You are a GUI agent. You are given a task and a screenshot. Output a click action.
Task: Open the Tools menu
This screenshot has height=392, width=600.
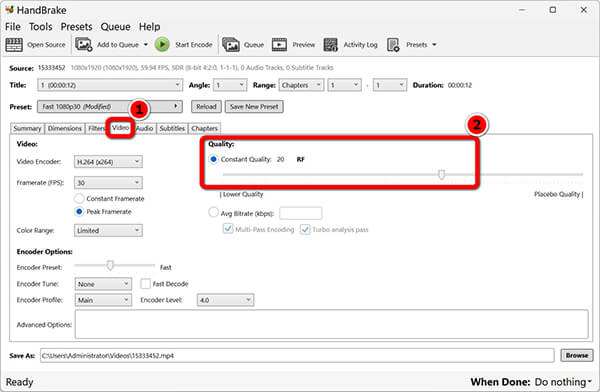point(41,27)
